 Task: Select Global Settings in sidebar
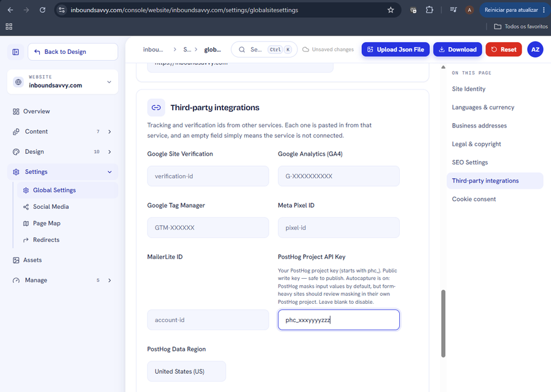coord(67,190)
